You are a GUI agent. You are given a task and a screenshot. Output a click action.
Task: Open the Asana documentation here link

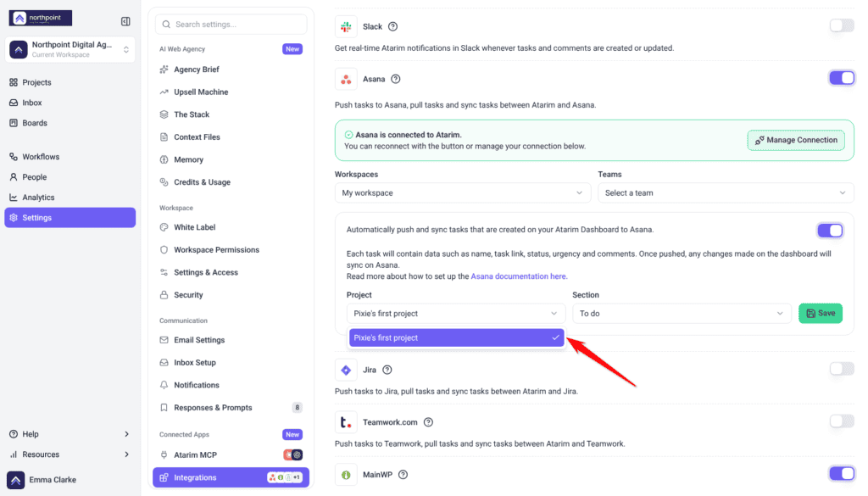click(x=519, y=276)
